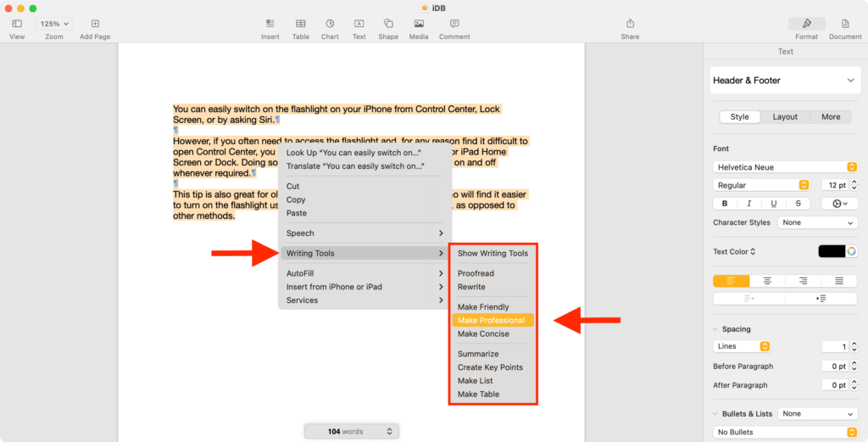Click the Share icon in toolbar
The width and height of the screenshot is (868, 442).
[630, 24]
